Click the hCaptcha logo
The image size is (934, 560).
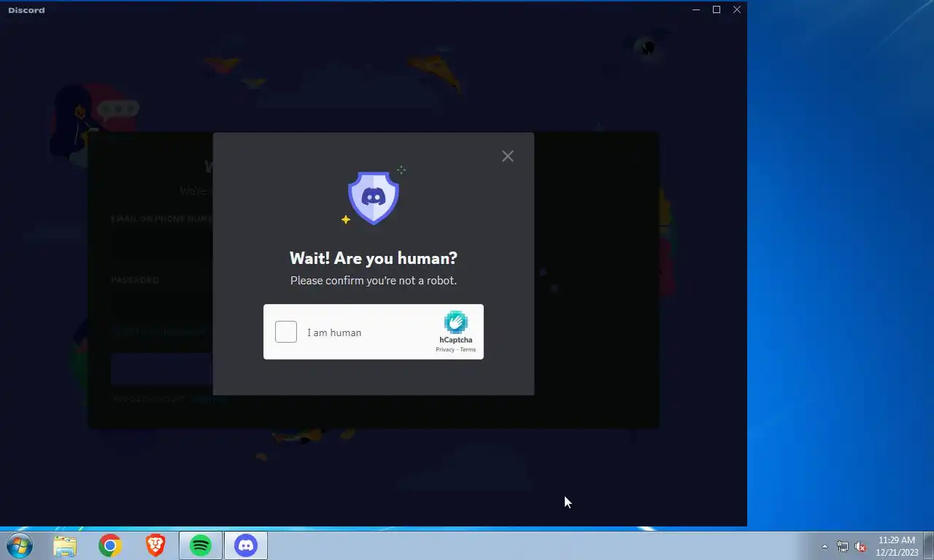[x=456, y=322]
